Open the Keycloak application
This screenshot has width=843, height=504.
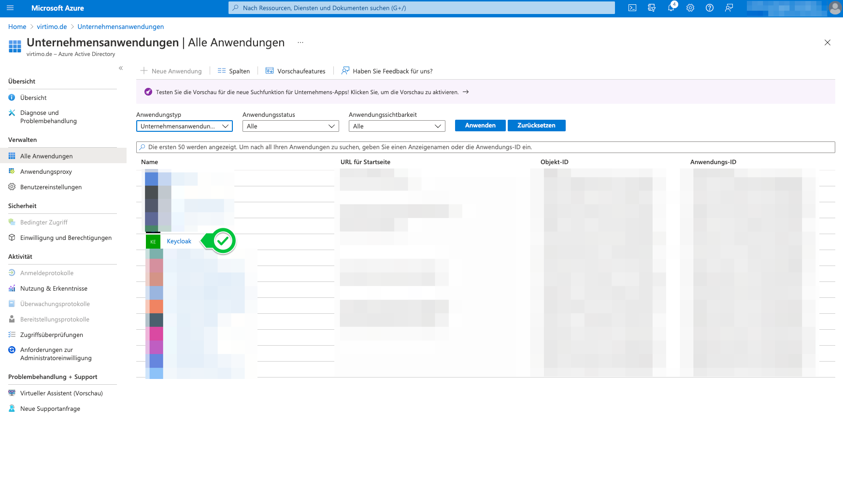(x=178, y=241)
